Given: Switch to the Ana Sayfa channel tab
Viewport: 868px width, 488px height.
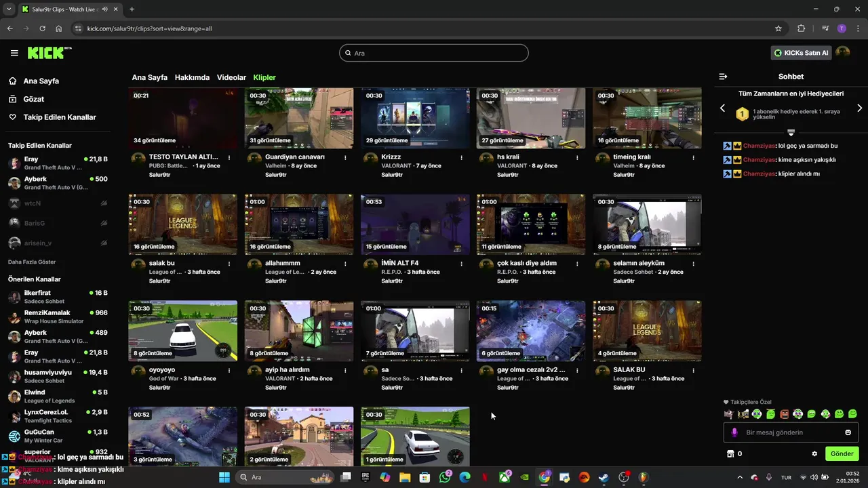Looking at the screenshot, I should [x=149, y=77].
